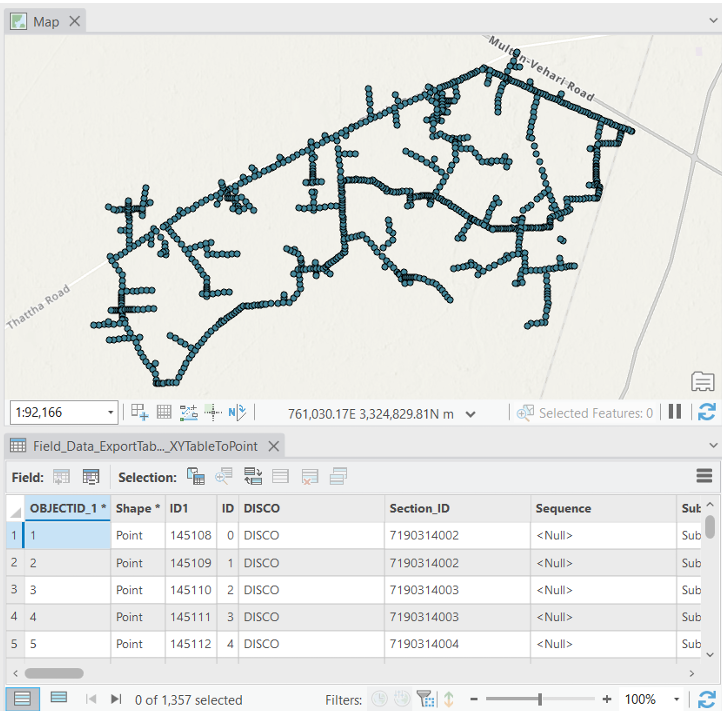Sort by OBJECTID_1 column header

(68, 508)
